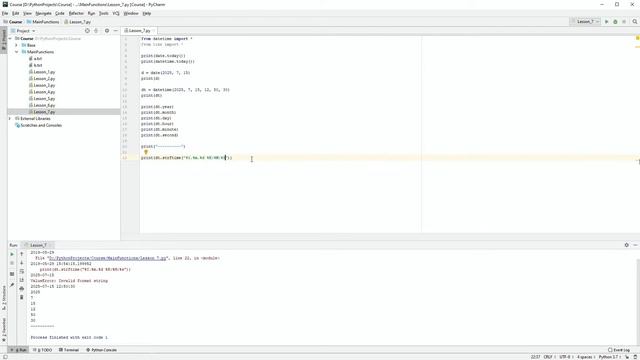Toggle Project tool window side tab

pos(4,39)
